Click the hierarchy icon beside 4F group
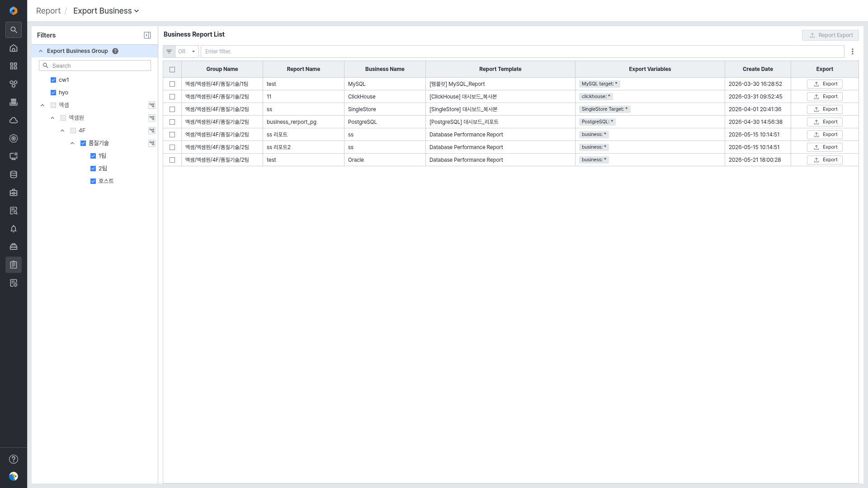This screenshot has width=868, height=488. coord(152,131)
